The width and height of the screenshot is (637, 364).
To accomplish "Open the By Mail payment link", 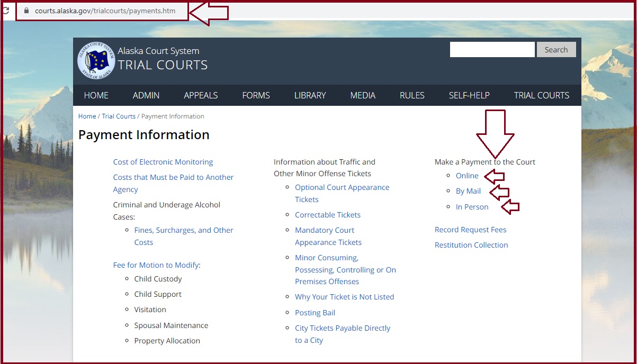I will click(468, 191).
